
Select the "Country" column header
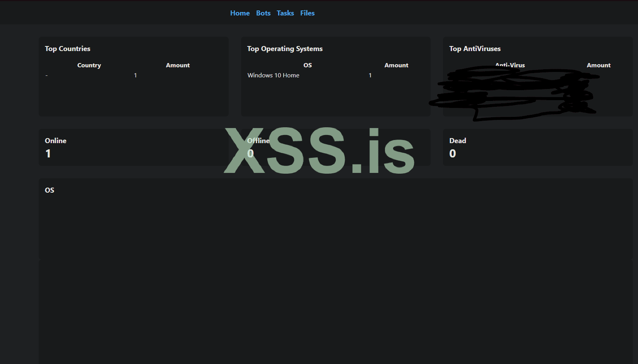pyautogui.click(x=89, y=65)
